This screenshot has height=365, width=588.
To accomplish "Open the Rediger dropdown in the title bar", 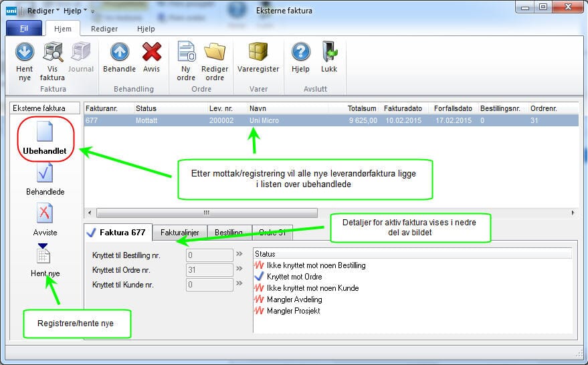I will [43, 11].
